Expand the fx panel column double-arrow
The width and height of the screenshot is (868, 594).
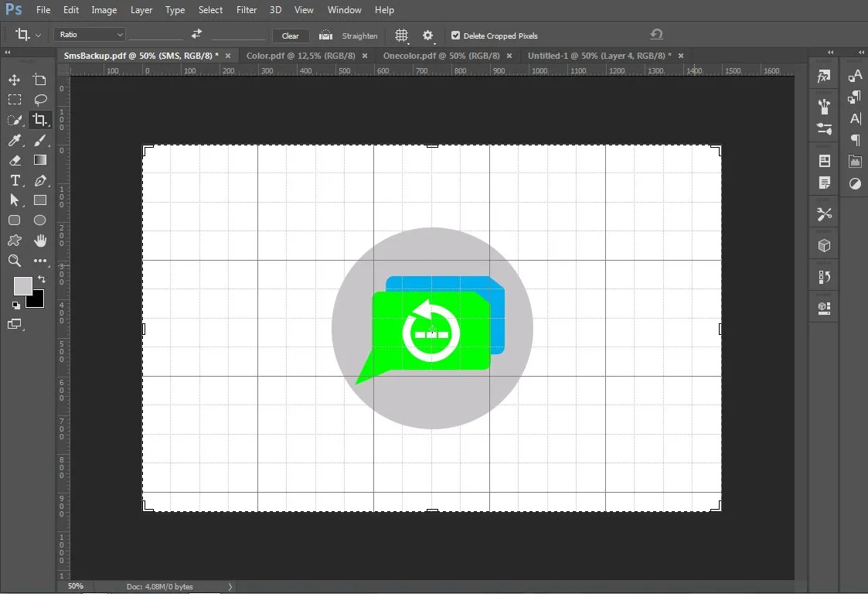point(830,52)
